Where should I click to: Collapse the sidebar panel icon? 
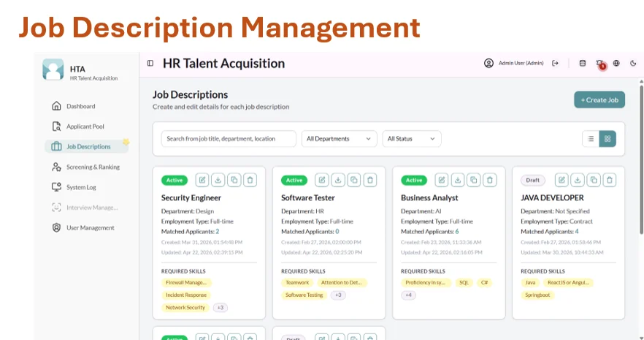pyautogui.click(x=150, y=64)
